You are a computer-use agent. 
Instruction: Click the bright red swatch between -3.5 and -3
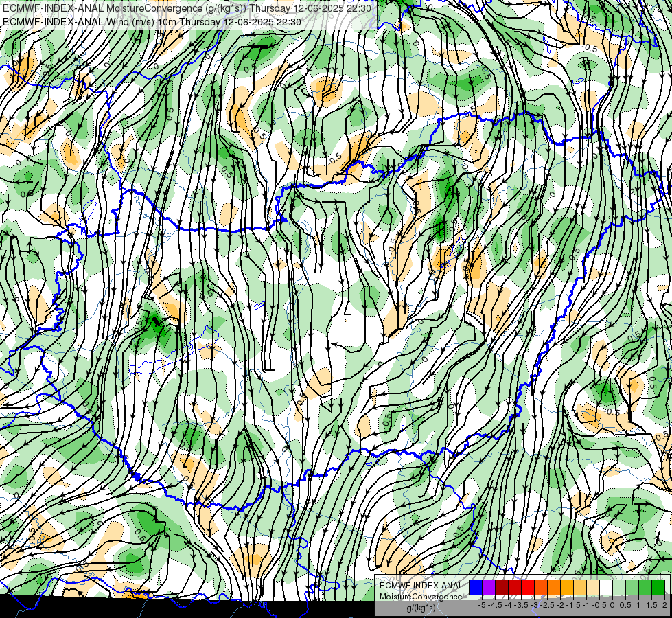coord(528,588)
